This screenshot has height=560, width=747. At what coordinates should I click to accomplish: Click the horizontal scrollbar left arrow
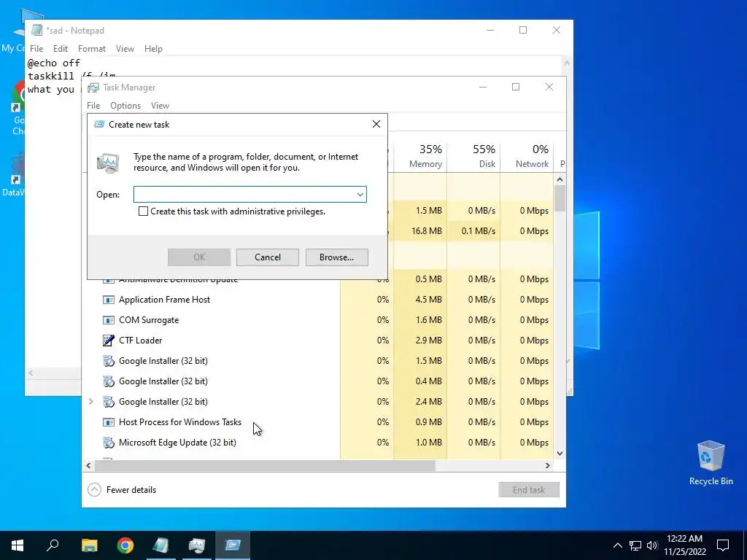pyautogui.click(x=88, y=465)
